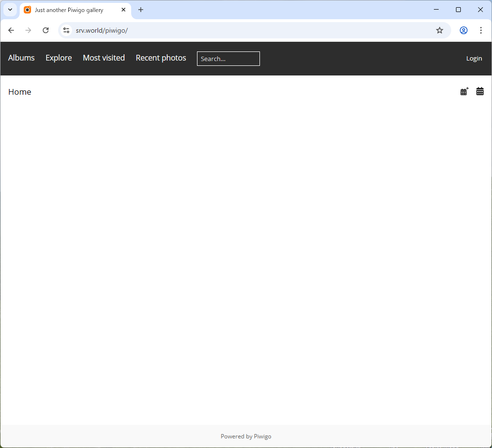The width and height of the screenshot is (492, 448).
Task: Bookmark this page with the star icon
Action: click(439, 30)
